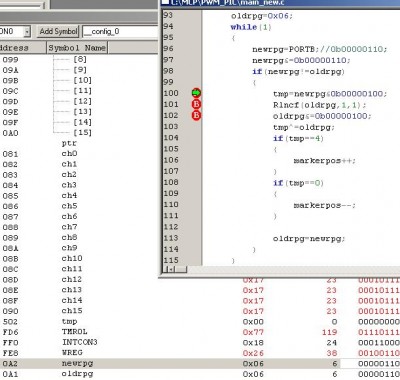This screenshot has width=400, height=380.
Task: Select the WREG watch row
Action: point(200,353)
